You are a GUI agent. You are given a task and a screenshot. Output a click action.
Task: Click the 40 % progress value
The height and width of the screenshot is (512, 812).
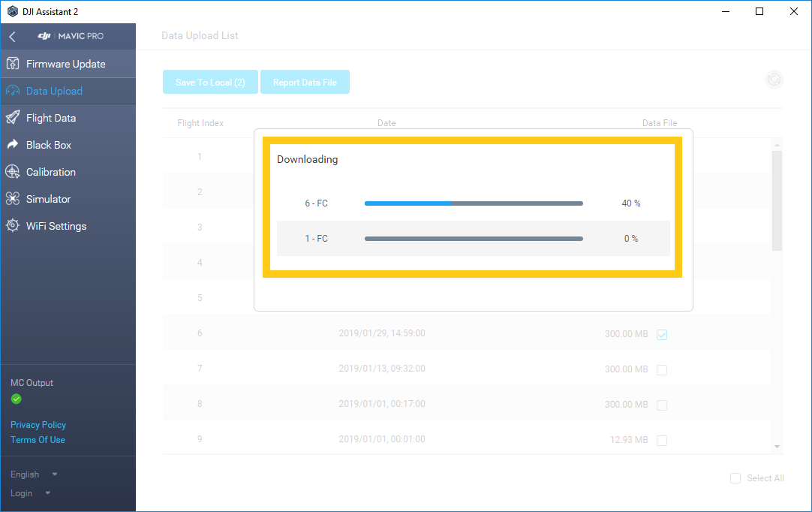(631, 203)
